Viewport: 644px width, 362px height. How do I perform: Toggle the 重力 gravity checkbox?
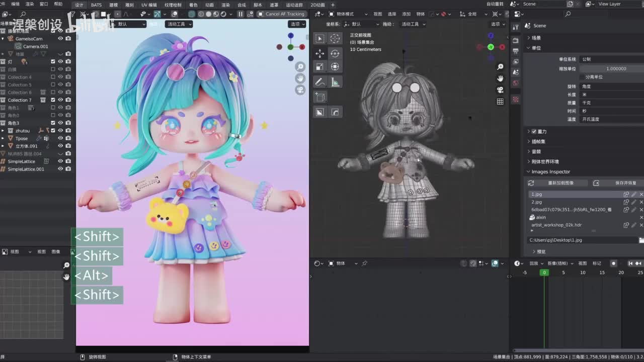tap(534, 131)
